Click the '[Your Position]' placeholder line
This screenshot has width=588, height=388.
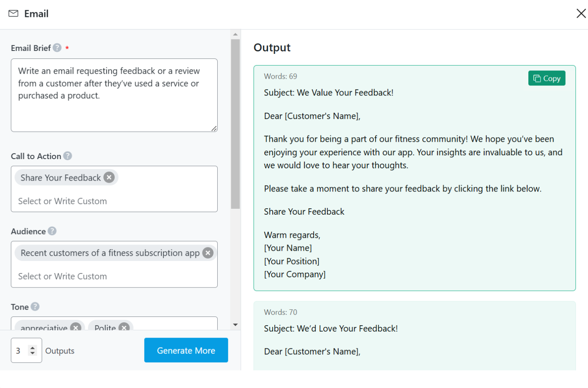[x=292, y=261]
